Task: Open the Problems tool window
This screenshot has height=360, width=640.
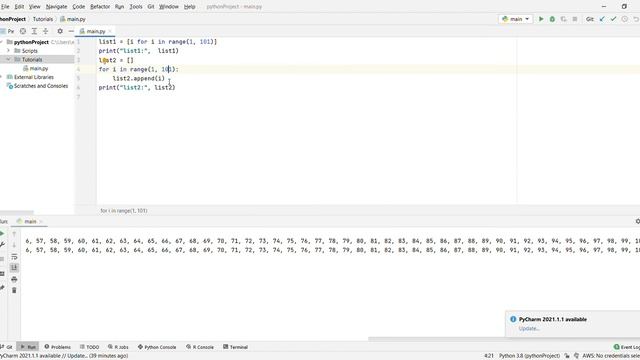Action: click(58, 347)
